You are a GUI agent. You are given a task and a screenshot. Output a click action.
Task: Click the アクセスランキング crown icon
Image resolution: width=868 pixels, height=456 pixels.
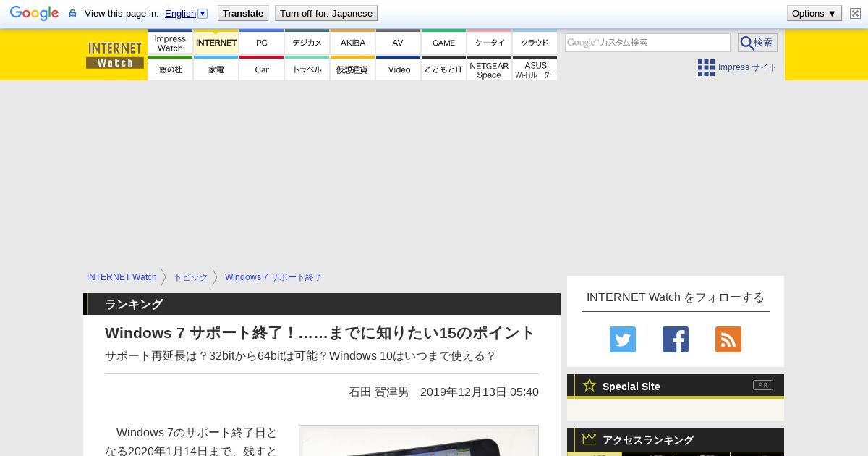tap(589, 439)
